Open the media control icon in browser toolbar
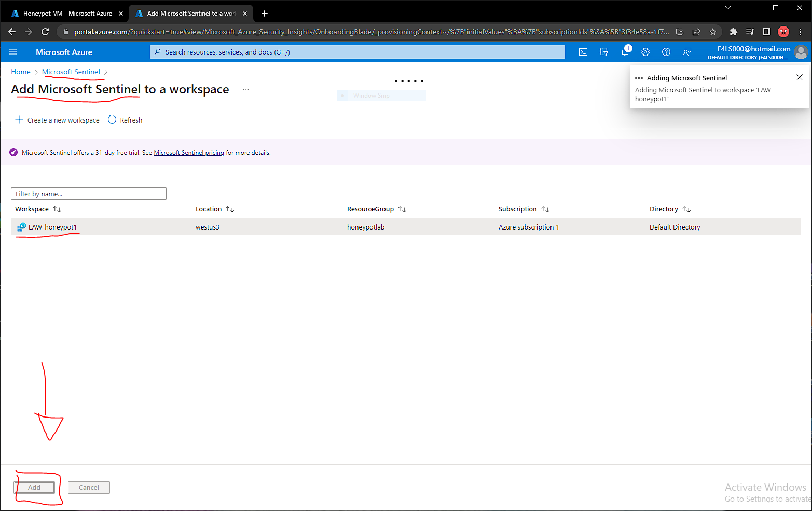The height and width of the screenshot is (511, 812). pyautogui.click(x=750, y=32)
